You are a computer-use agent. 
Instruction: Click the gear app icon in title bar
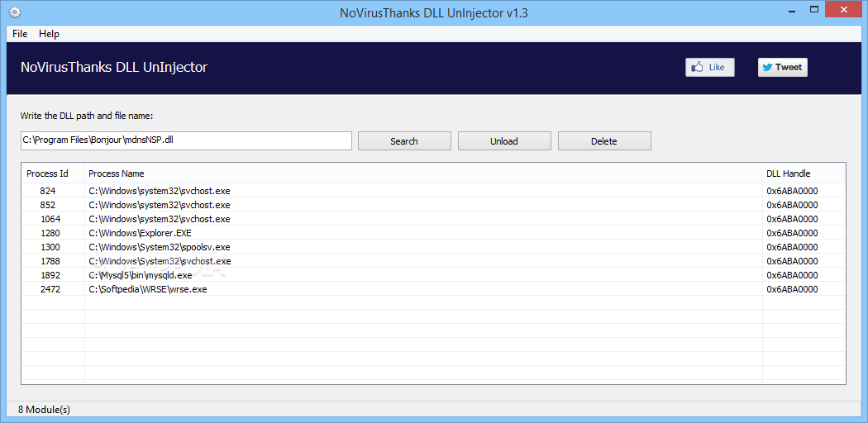[15, 12]
